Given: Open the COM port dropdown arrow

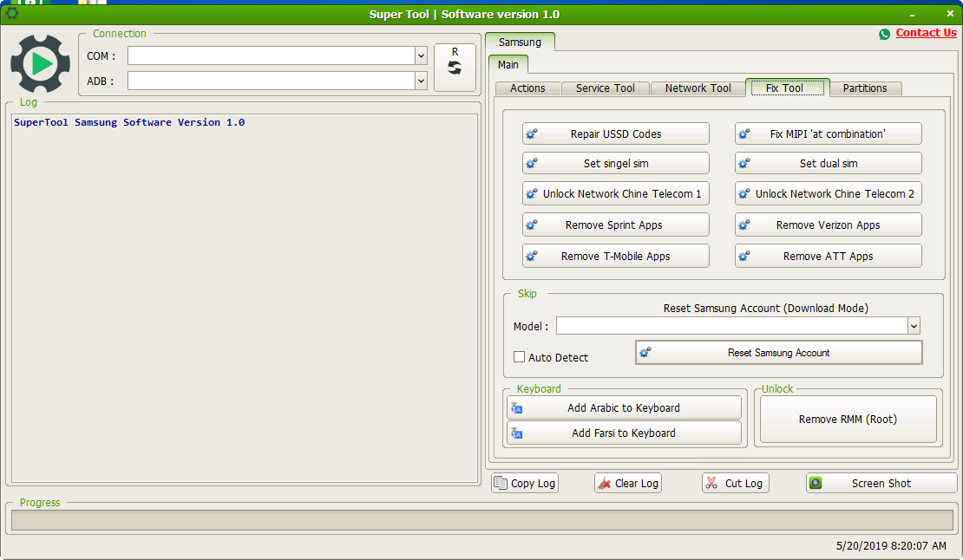Looking at the screenshot, I should pos(422,55).
